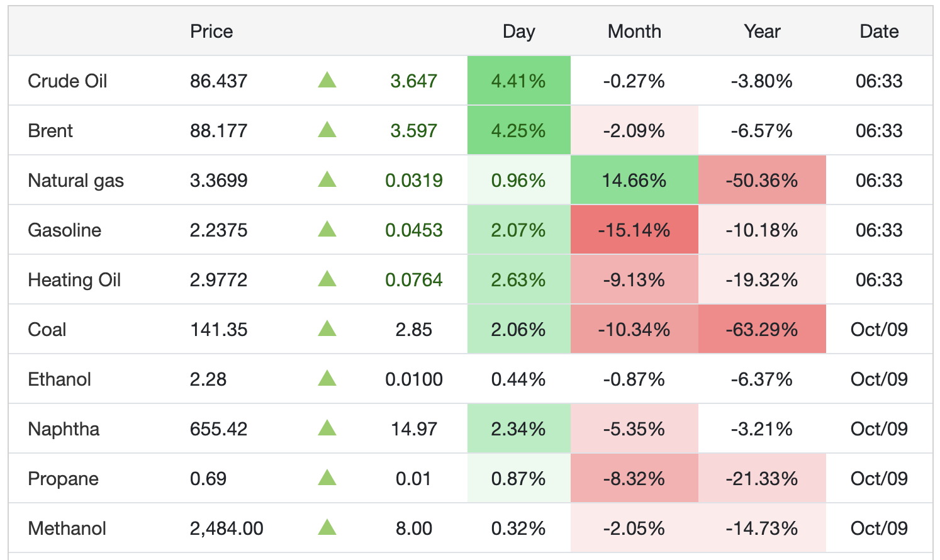Select Gasoline price 2.2375
Viewport: 940px width, 560px height.
click(x=219, y=230)
